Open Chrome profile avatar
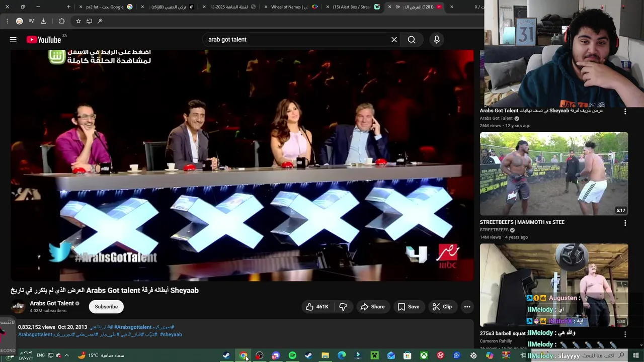The height and width of the screenshot is (362, 644). point(19,21)
